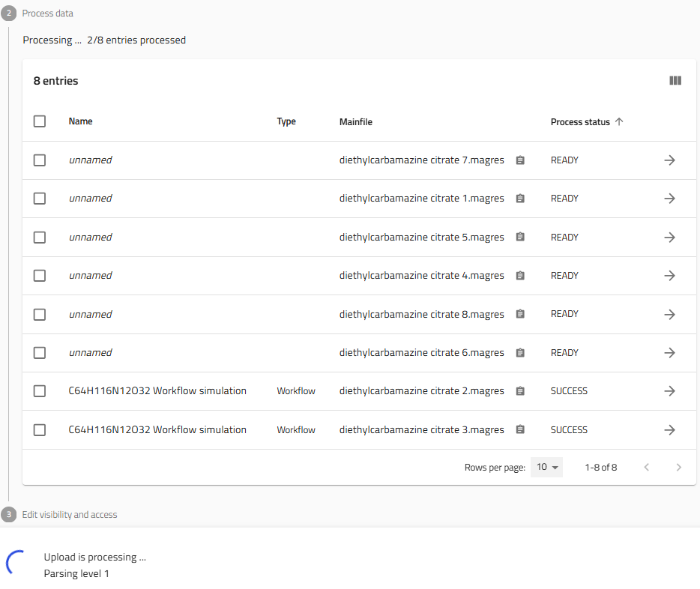Sort by the Process status column header
The image size is (700, 589).
click(x=580, y=122)
